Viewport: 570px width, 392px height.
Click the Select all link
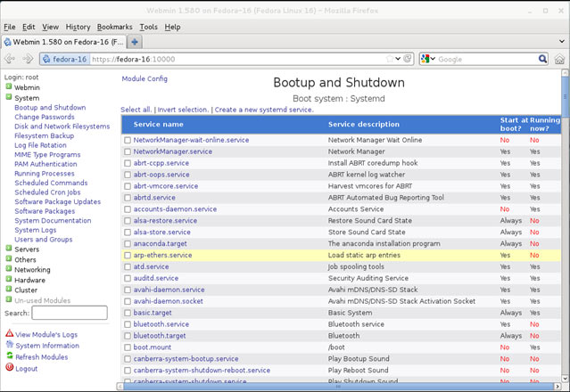(x=136, y=110)
